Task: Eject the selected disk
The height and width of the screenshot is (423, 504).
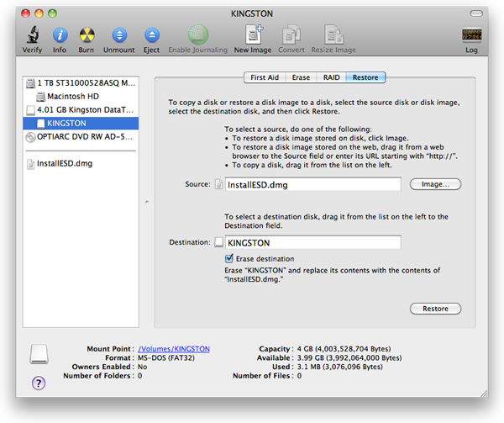Action: point(152,35)
